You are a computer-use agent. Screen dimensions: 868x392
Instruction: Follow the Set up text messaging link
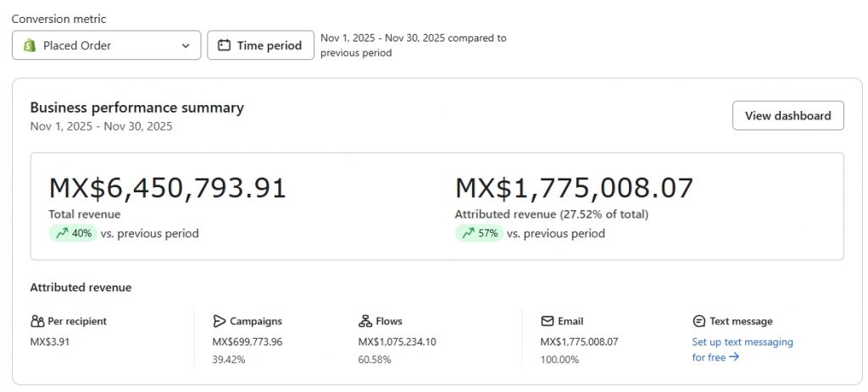tap(743, 350)
